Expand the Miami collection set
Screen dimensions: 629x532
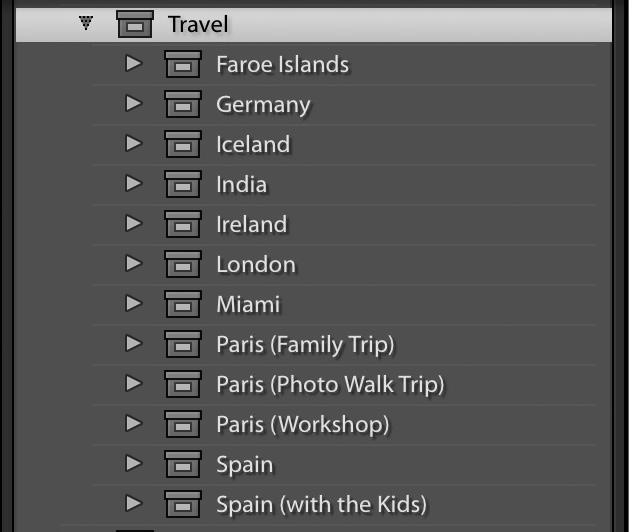pyautogui.click(x=134, y=303)
